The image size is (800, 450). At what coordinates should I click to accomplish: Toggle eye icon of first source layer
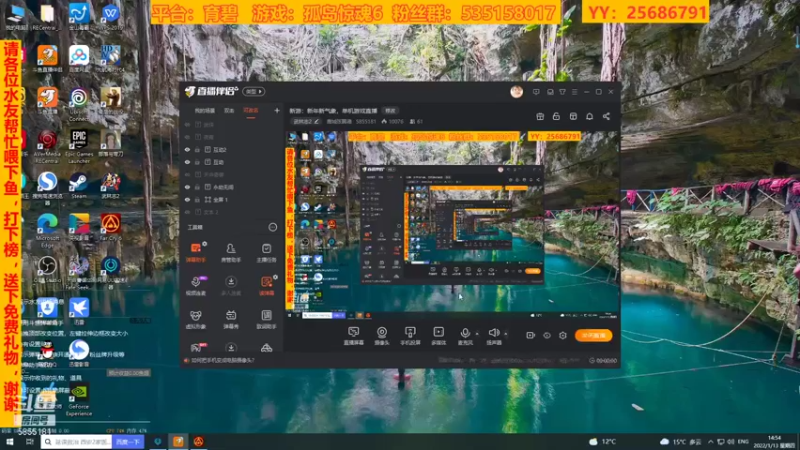pyautogui.click(x=187, y=124)
